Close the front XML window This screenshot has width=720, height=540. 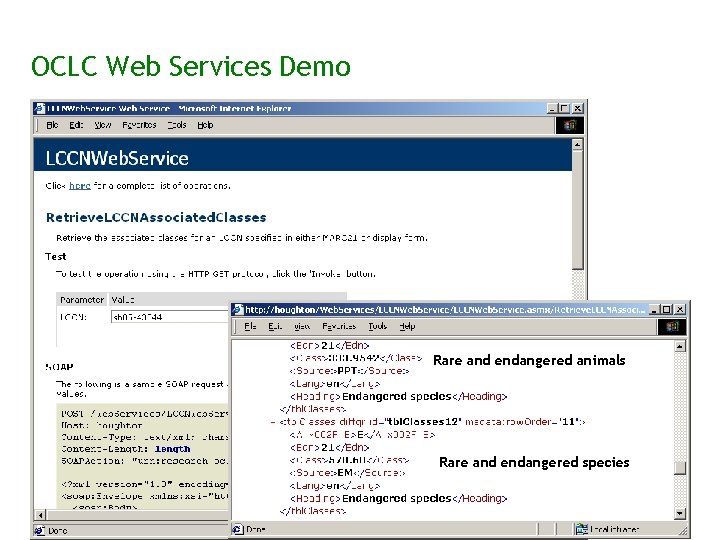click(680, 309)
